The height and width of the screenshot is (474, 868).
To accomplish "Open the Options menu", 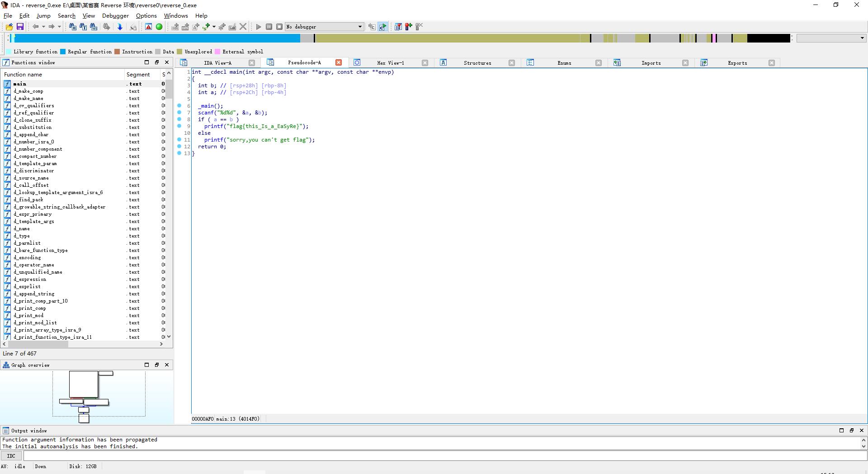I will [146, 15].
